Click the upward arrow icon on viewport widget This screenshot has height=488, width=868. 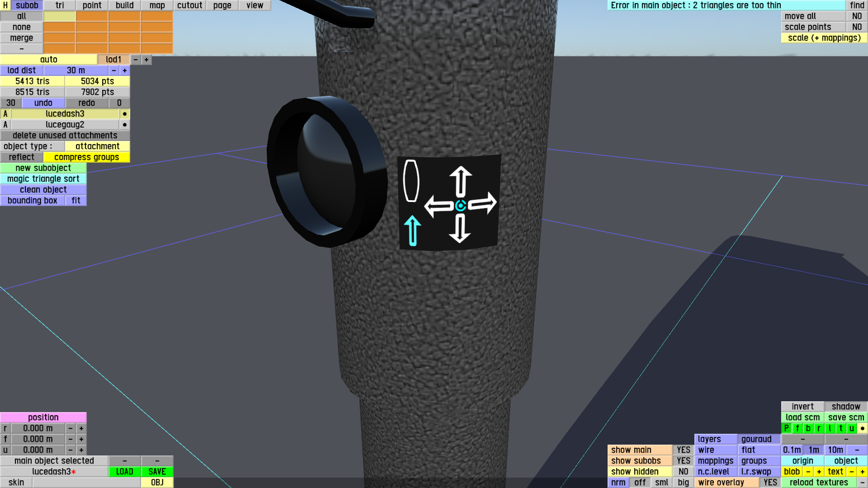461,181
